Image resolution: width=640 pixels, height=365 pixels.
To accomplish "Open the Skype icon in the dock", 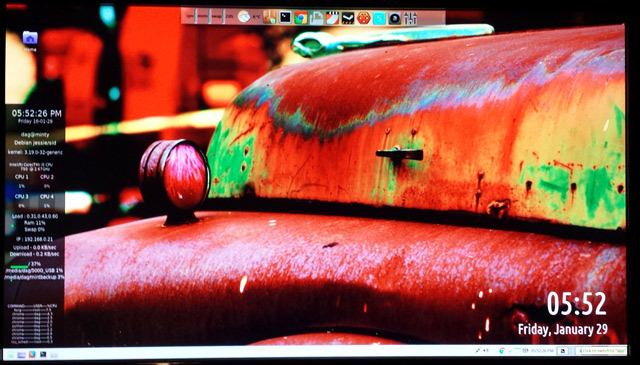I will pos(379,18).
